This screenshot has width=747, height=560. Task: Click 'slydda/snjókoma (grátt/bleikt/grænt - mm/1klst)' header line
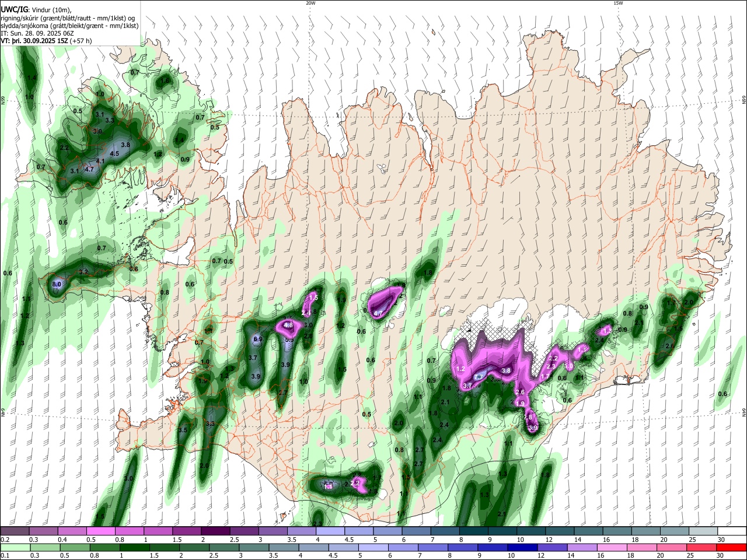69,26
